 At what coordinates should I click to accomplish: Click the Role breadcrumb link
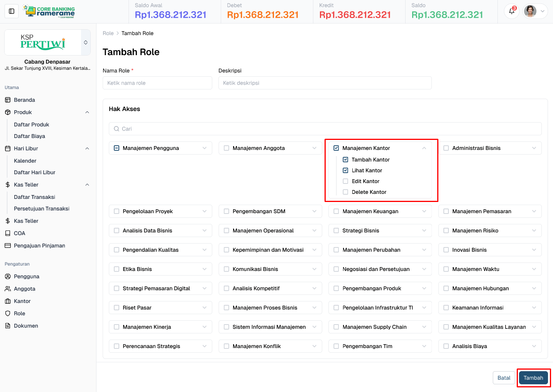pyautogui.click(x=108, y=33)
